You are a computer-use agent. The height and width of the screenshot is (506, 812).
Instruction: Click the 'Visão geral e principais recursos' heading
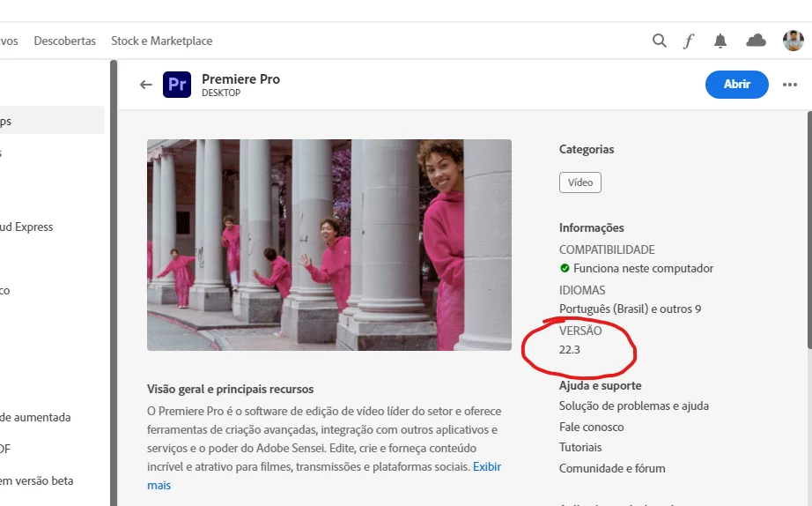(231, 390)
